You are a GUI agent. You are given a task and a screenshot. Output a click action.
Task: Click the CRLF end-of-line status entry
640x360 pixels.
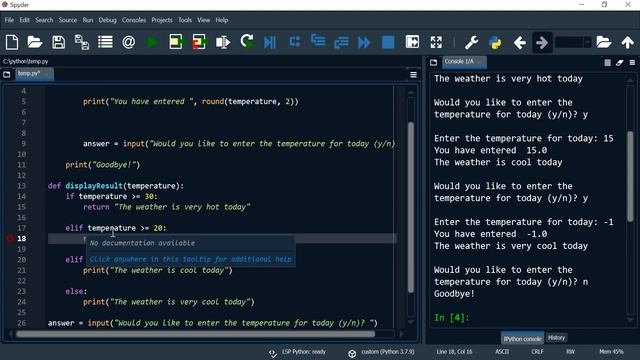pos(537,352)
